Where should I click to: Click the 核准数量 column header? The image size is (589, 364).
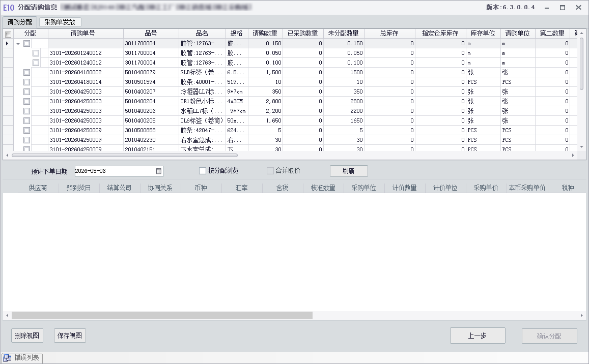323,188
